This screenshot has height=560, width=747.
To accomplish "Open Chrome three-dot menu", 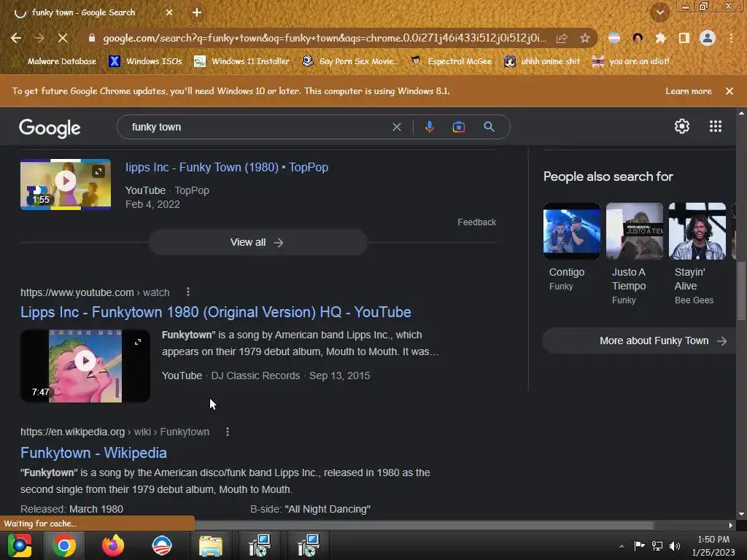I will click(x=731, y=38).
